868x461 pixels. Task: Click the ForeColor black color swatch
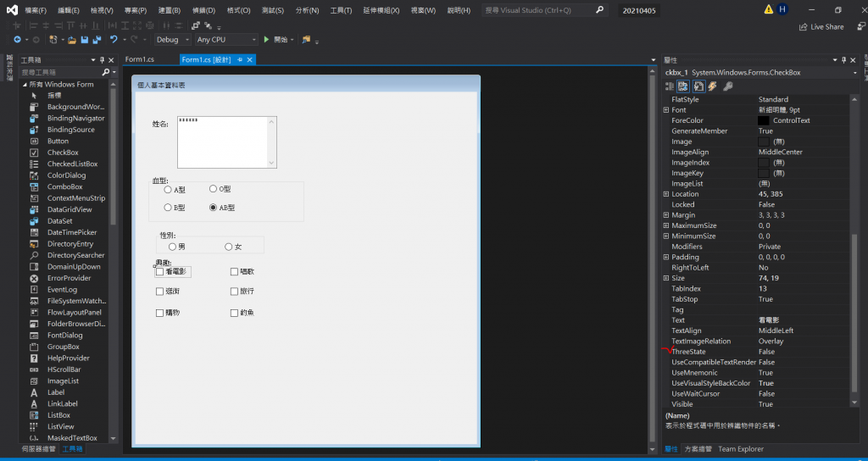pos(764,120)
